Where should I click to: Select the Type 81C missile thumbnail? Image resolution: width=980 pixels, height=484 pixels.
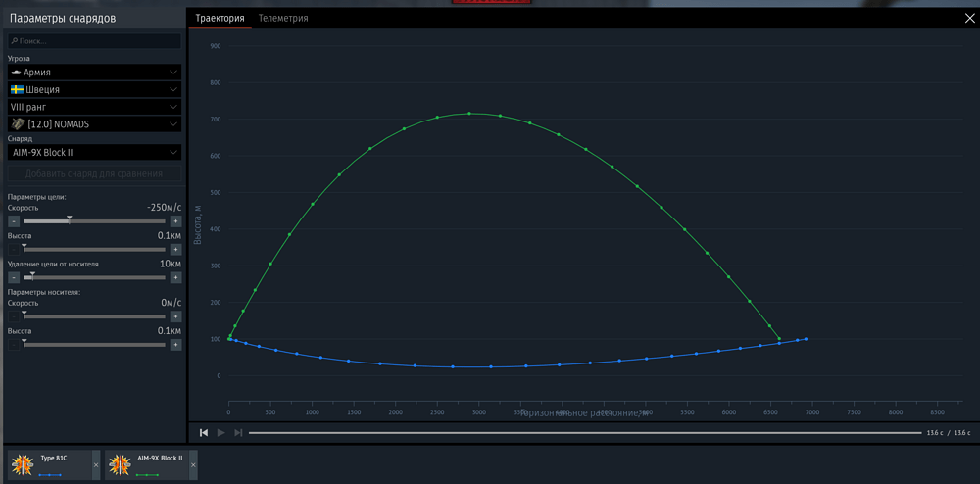point(23,464)
